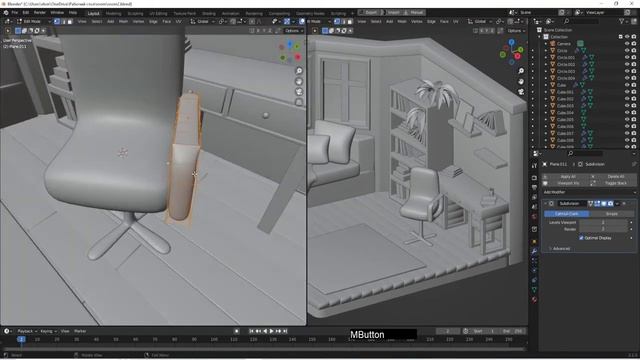Switch to the Modeling workspace tab
640x360 pixels.
[x=113, y=13]
